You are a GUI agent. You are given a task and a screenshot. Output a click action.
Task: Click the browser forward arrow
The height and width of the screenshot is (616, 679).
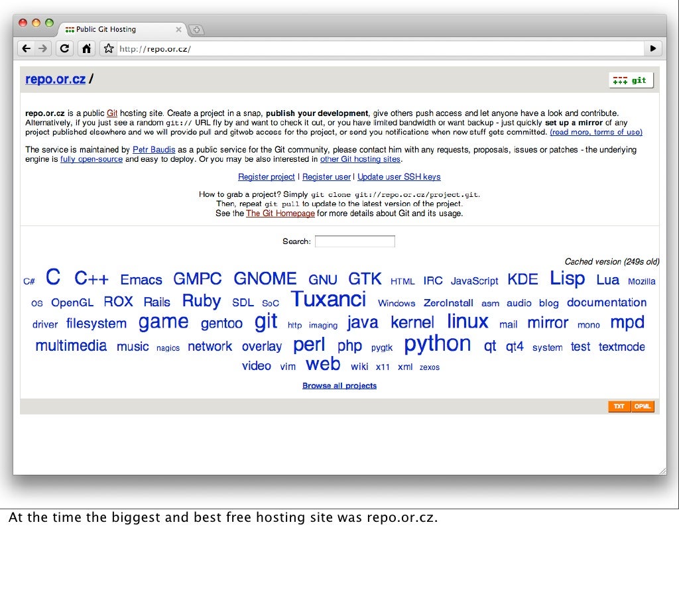pyautogui.click(x=43, y=48)
